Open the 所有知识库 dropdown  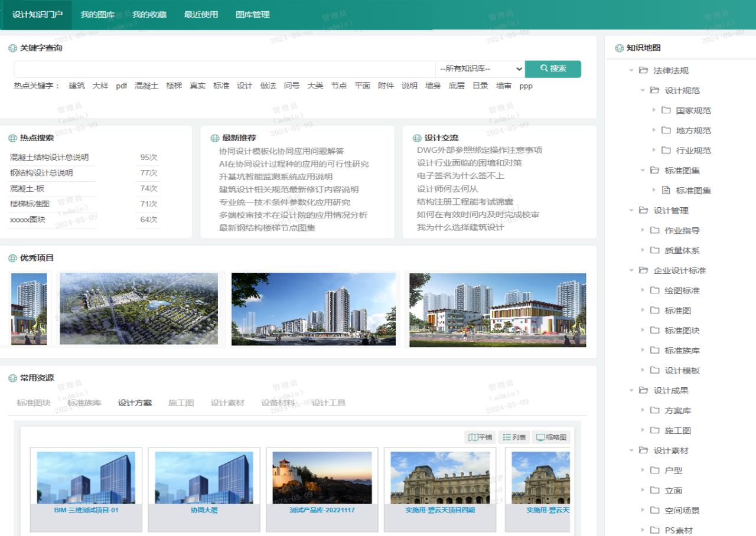pos(480,69)
